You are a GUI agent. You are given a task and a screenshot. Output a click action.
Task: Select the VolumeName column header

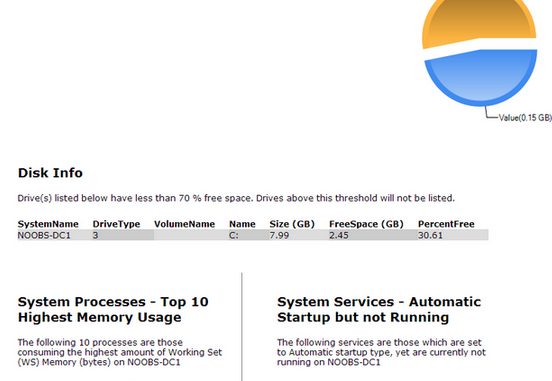(x=184, y=224)
